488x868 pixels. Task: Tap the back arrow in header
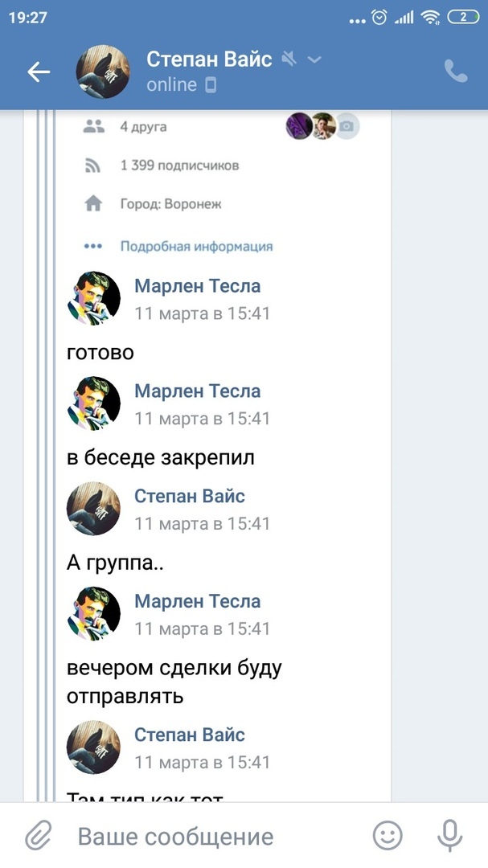(39, 72)
